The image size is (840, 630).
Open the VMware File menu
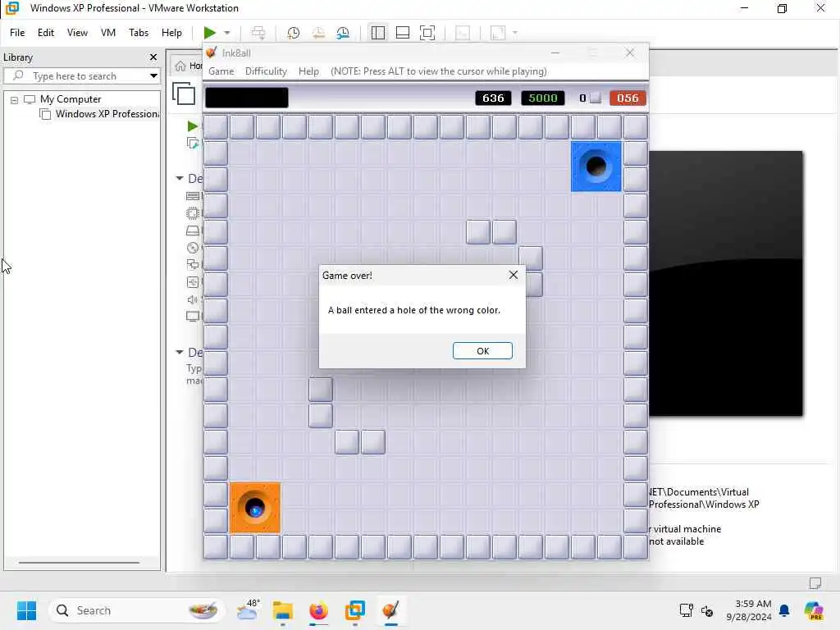(17, 33)
